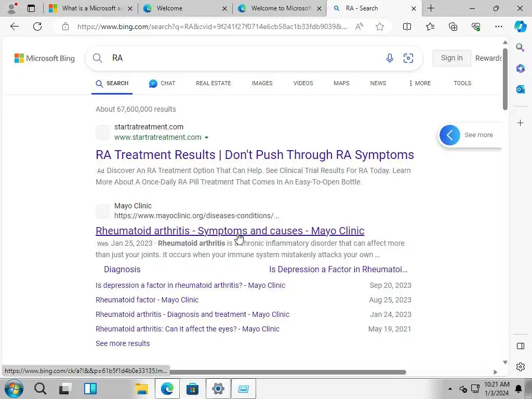532x399 pixels.
Task: Click the vertical page scrollbar thumb
Action: (x=505, y=79)
